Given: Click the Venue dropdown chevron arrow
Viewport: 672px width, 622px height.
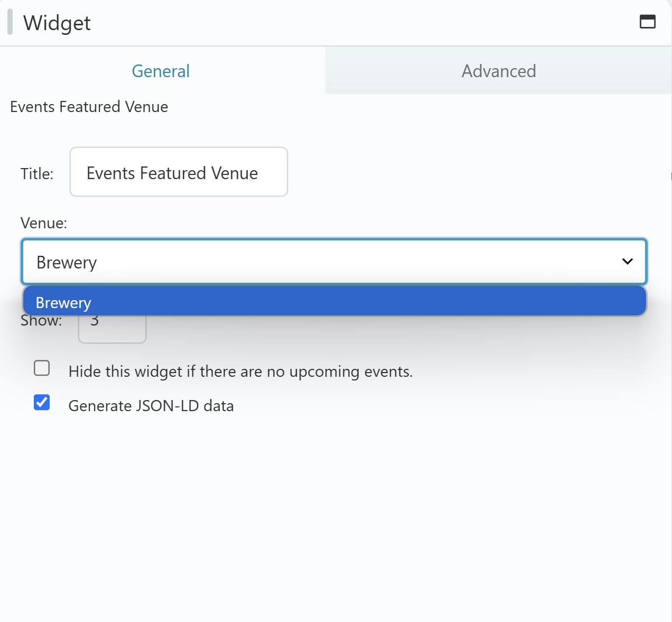Looking at the screenshot, I should [x=627, y=262].
